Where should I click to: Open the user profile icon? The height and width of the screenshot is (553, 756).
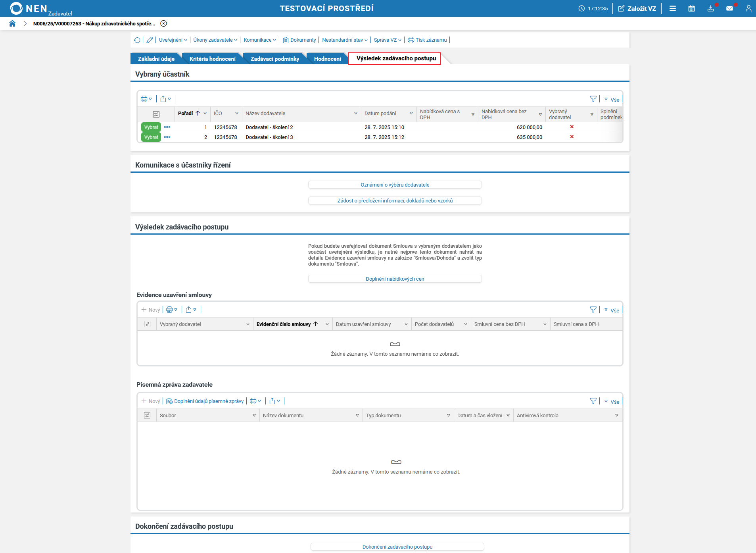click(748, 8)
